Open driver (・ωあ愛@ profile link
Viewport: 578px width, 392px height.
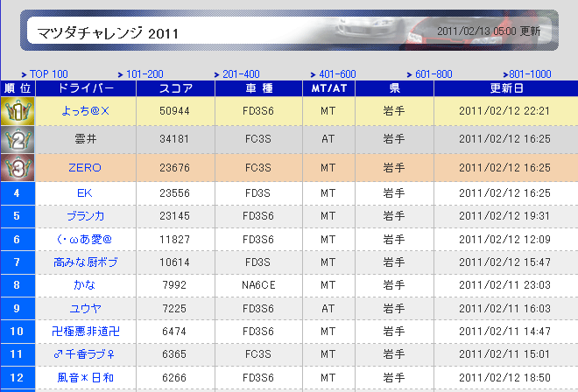(84, 240)
